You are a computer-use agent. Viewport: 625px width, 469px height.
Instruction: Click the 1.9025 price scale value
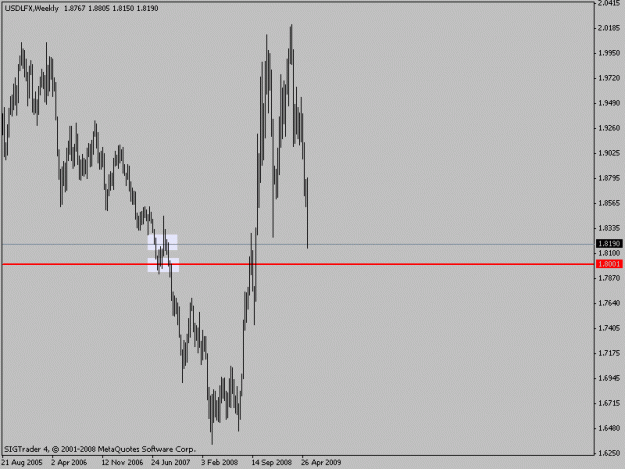pos(609,153)
